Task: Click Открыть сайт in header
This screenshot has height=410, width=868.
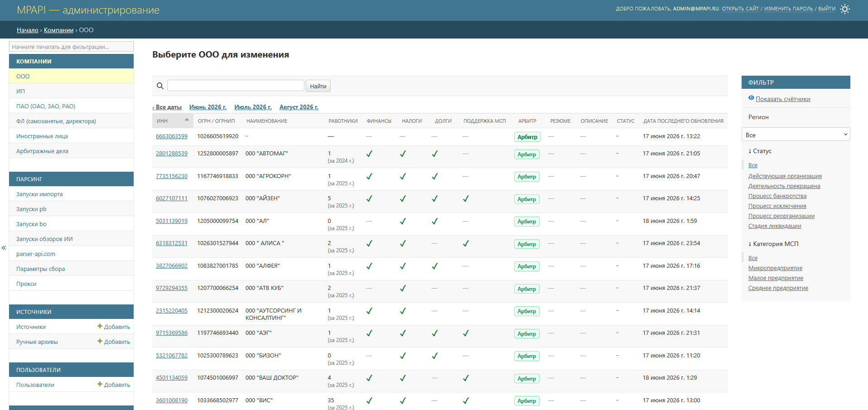Action: 740,9
